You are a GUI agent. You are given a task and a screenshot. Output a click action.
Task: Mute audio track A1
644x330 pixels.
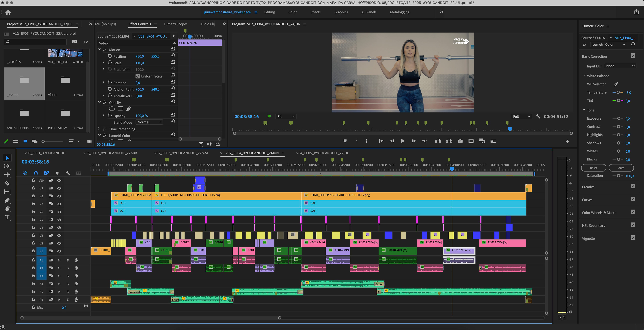[x=59, y=260]
